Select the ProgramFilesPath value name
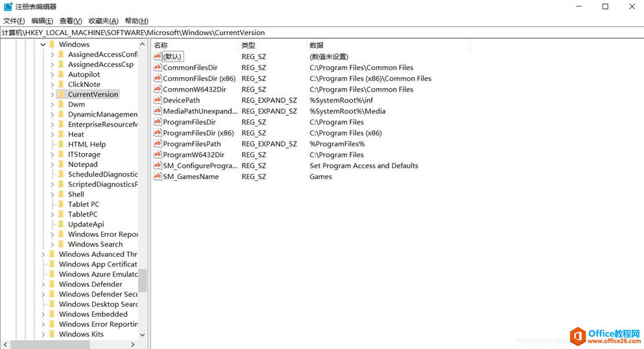Image resolution: width=644 pixels, height=349 pixels. (192, 144)
